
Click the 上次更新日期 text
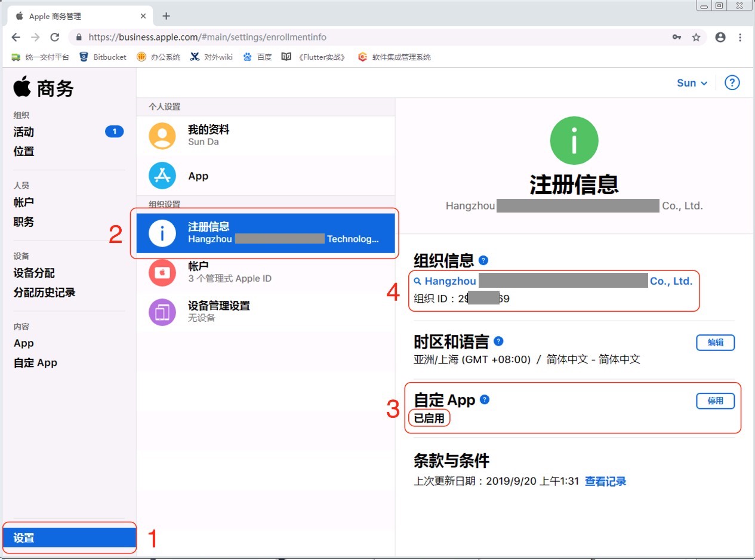coord(497,481)
